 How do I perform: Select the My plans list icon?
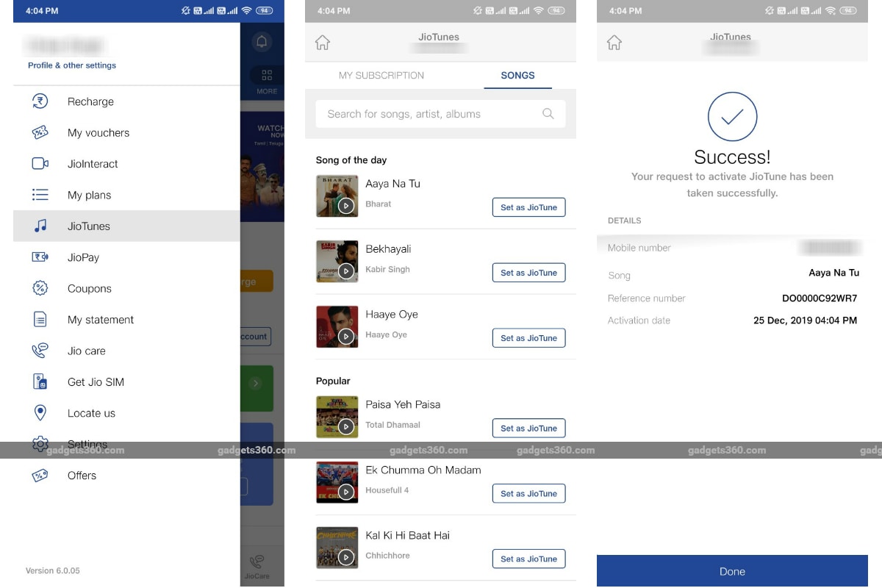click(40, 195)
